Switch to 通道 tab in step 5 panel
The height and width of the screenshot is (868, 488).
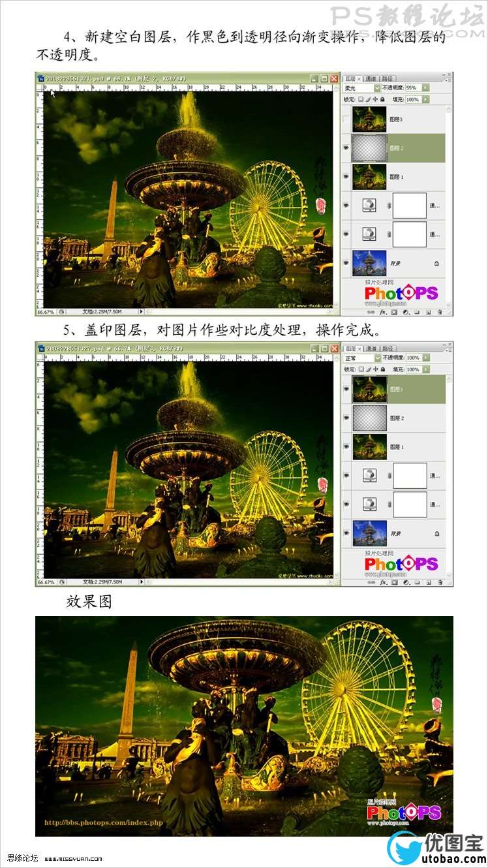tap(371, 349)
